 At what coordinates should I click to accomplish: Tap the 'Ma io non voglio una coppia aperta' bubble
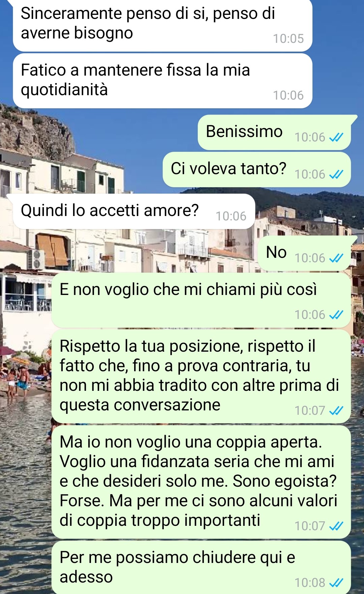(x=201, y=482)
